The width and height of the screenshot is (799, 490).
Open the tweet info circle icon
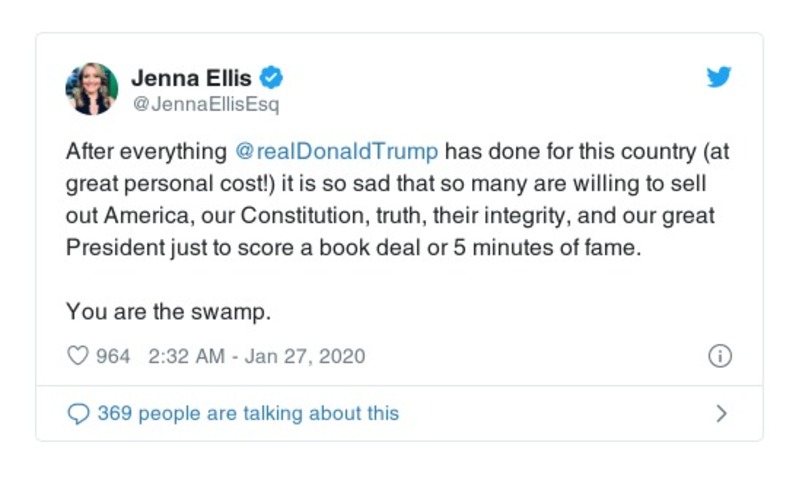[x=719, y=356]
